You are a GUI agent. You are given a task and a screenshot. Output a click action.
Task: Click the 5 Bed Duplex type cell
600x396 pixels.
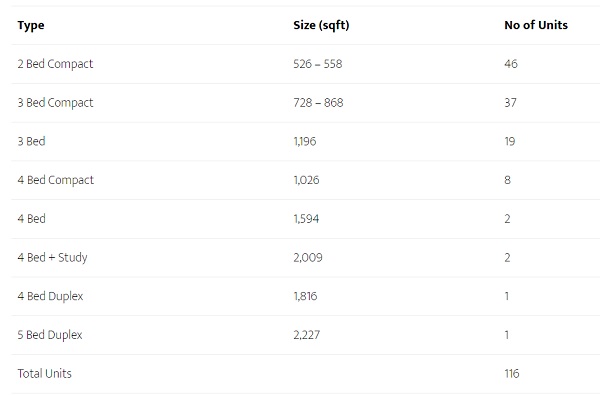point(50,335)
